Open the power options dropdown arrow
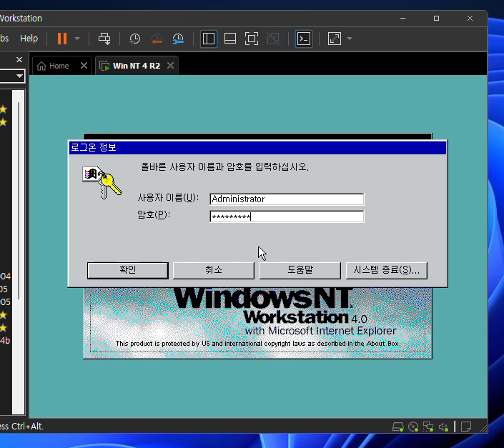The image size is (504, 448). 77,39
